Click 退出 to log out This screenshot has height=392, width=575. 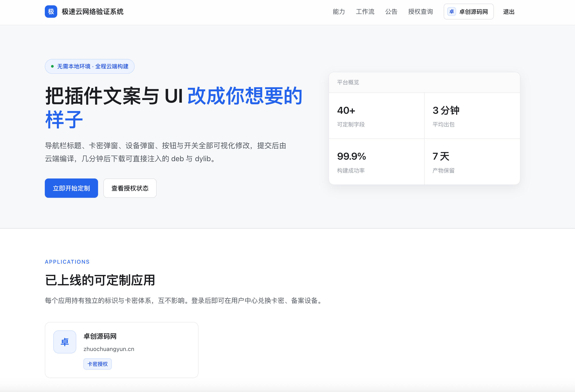[509, 12]
